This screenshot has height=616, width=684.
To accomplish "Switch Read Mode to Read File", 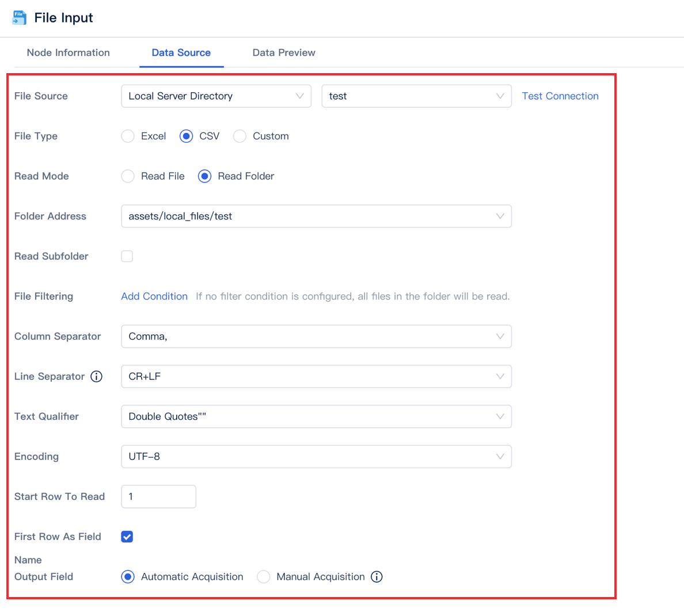I will coord(127,176).
